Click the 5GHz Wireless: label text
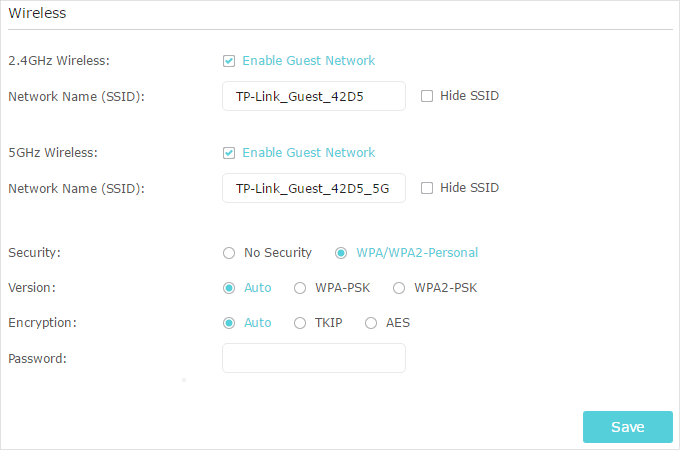The height and width of the screenshot is (450, 680). pyautogui.click(x=53, y=153)
